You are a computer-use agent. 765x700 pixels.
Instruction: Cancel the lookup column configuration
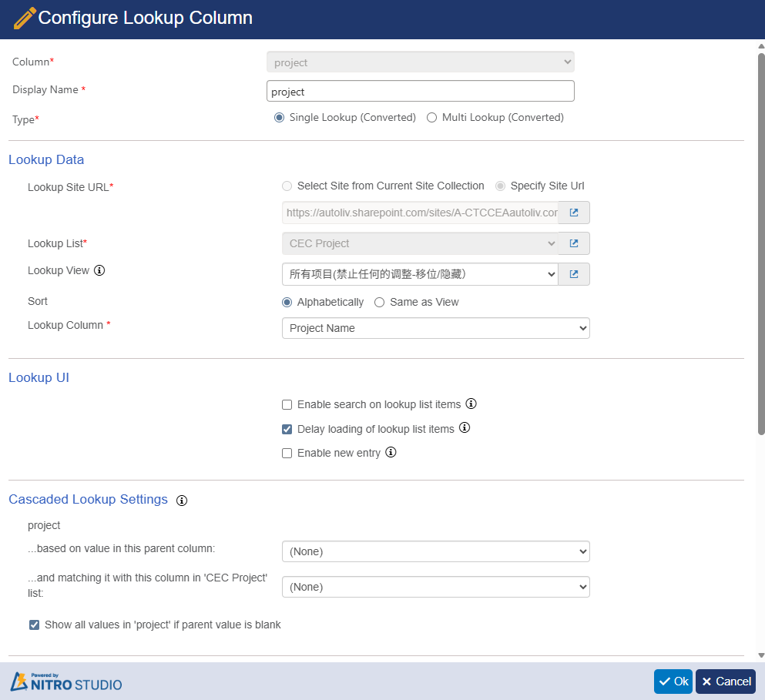[725, 682]
